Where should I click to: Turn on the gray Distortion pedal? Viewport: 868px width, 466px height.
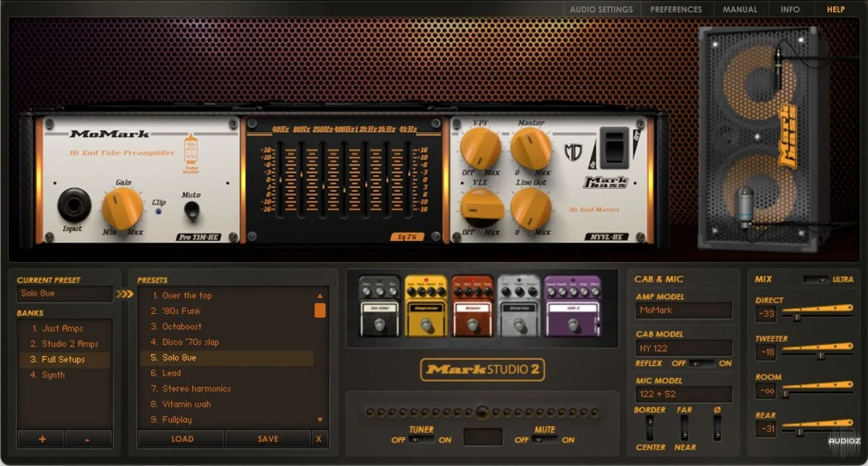point(518,305)
